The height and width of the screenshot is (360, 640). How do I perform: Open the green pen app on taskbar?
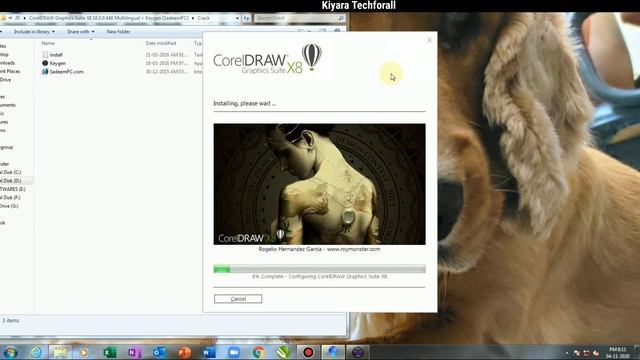tap(284, 352)
